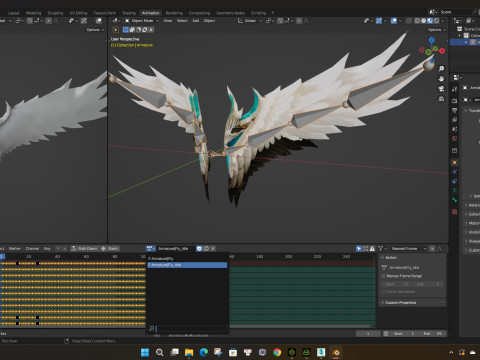Viewport: 480px width, 360px height.
Task: Toggle viewport overlays button
Action: pos(394,21)
